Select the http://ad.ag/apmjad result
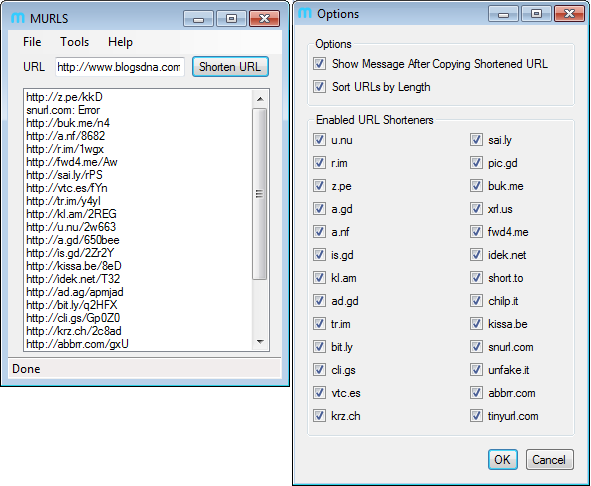This screenshot has height=486, width=591. click(x=75, y=292)
